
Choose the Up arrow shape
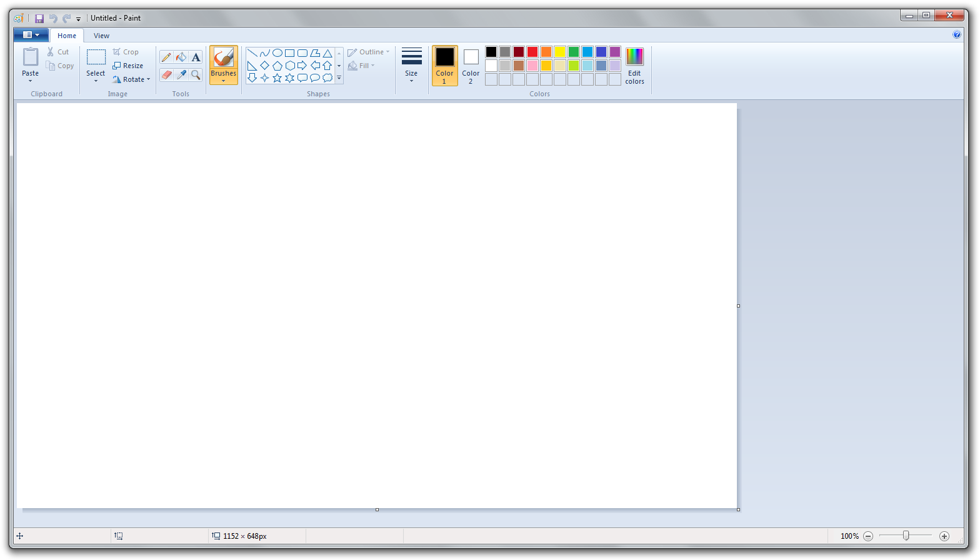(x=327, y=66)
